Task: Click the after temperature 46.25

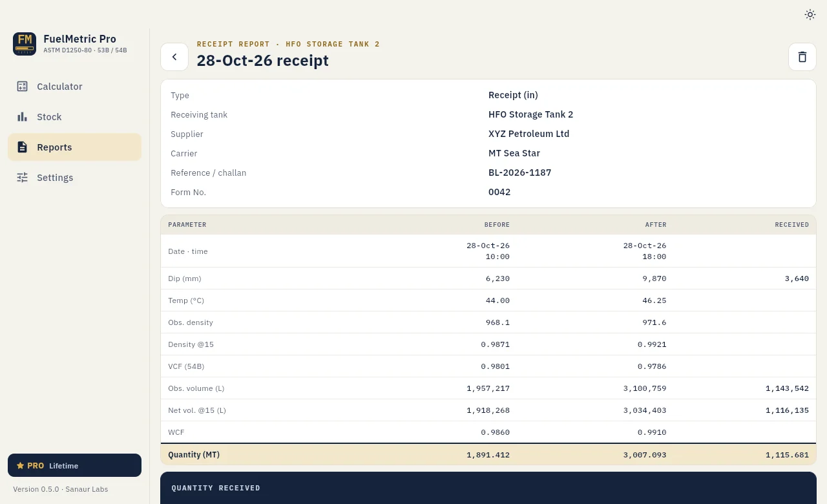Action: 654,300
